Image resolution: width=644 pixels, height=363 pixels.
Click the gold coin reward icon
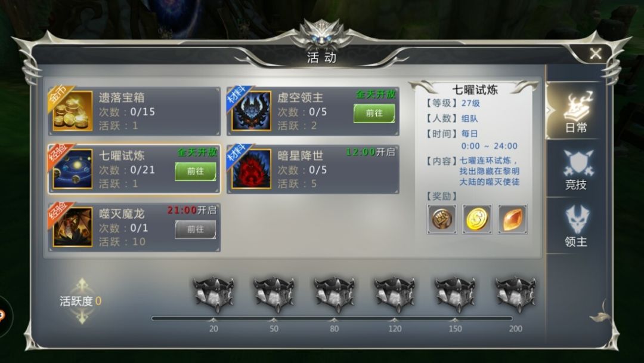(477, 219)
